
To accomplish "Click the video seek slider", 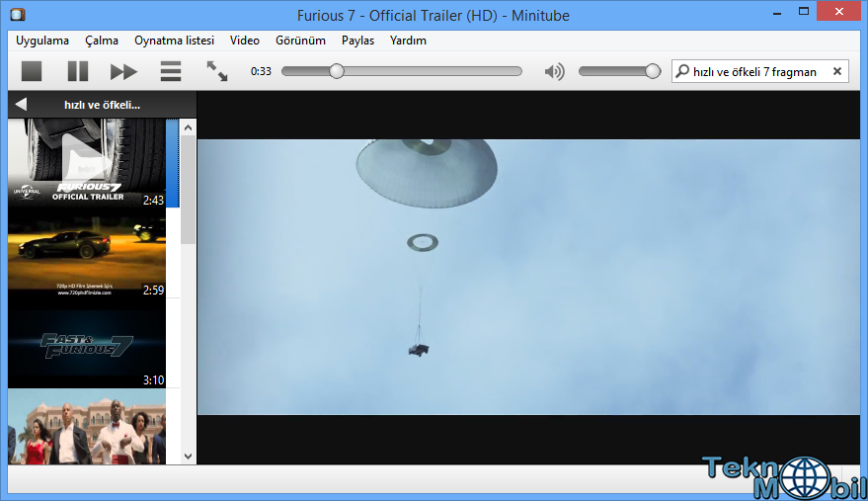I will [401, 71].
